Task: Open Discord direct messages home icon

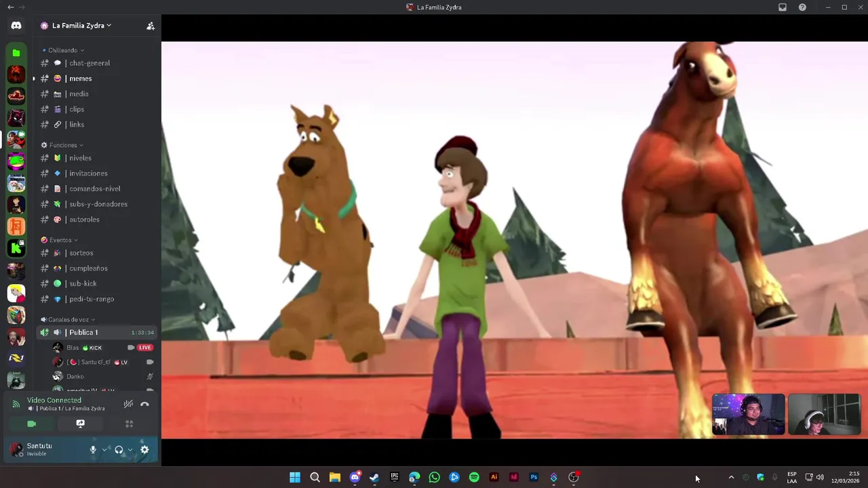Action: pyautogui.click(x=16, y=26)
